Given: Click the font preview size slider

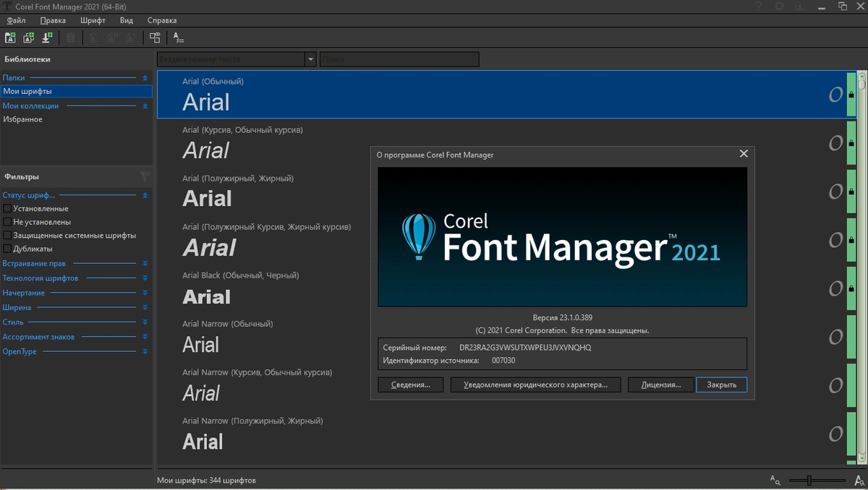Looking at the screenshot, I should (x=817, y=481).
